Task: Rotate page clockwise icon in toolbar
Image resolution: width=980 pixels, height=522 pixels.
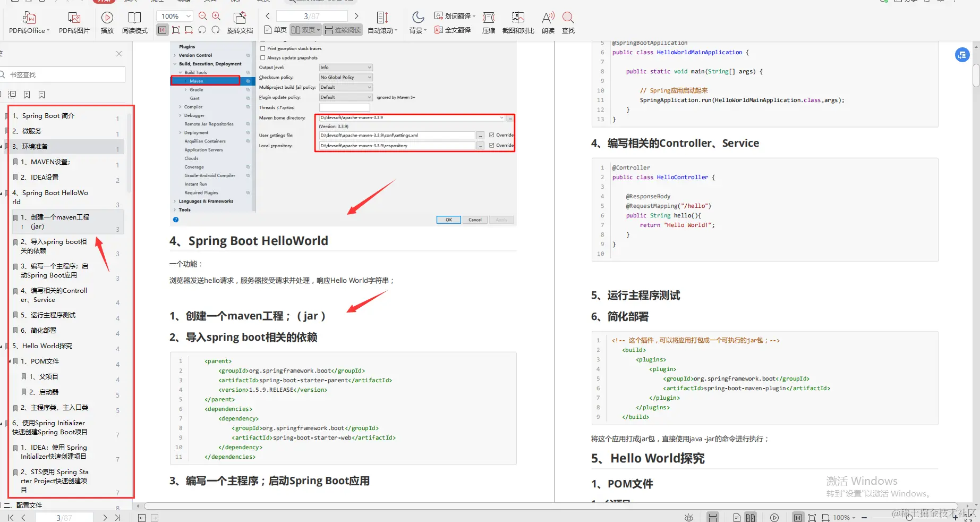Action: (x=216, y=30)
